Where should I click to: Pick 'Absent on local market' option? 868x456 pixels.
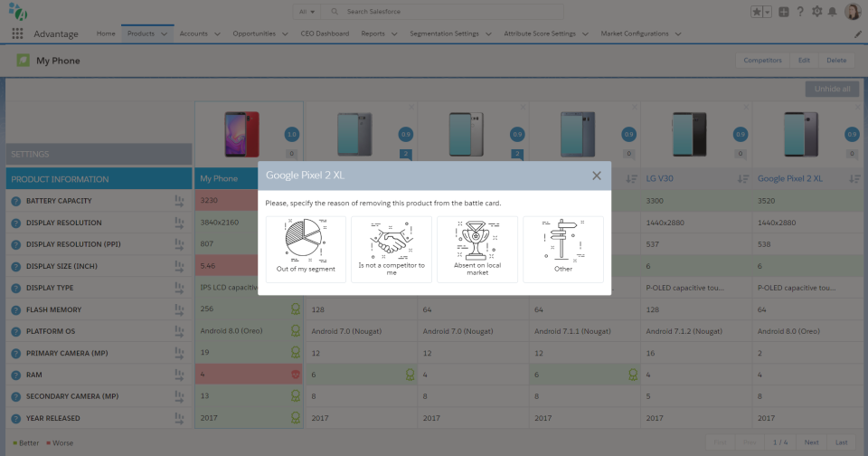click(x=476, y=249)
